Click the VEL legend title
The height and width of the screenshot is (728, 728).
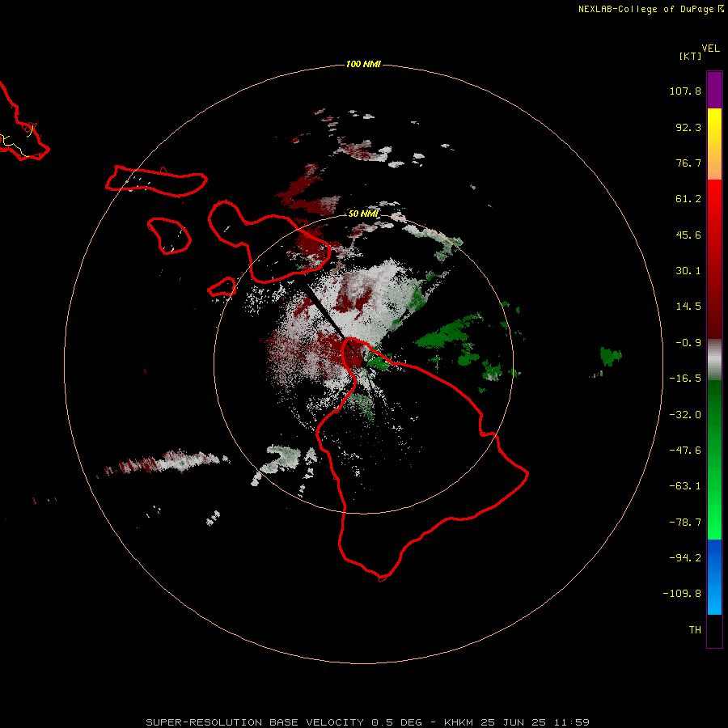pos(710,49)
